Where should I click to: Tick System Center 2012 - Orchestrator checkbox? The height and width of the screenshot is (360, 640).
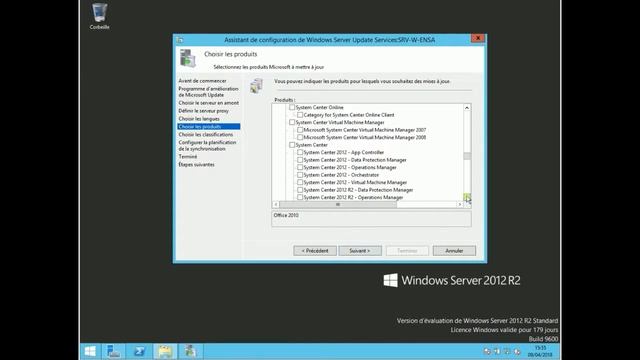[300, 175]
